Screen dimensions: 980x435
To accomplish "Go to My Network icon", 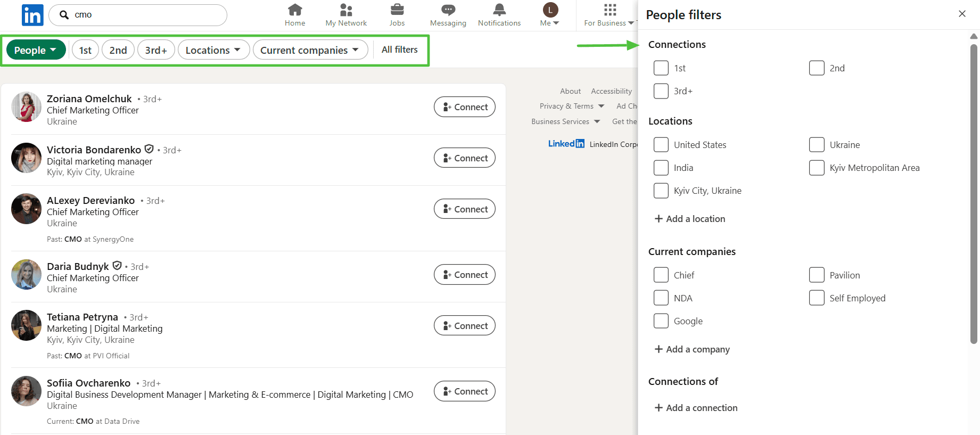I will [x=346, y=10].
